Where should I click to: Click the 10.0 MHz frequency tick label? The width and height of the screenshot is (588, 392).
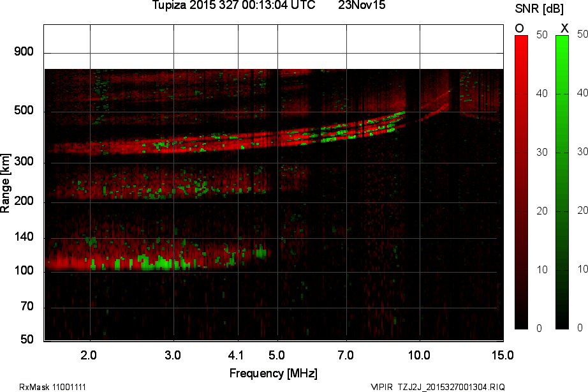pos(419,355)
